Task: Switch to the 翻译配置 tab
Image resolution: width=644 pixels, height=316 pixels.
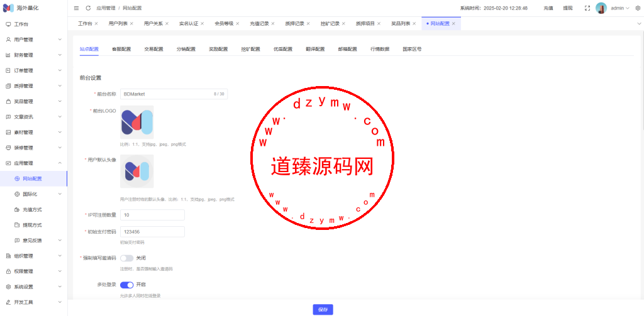Action: pos(316,49)
